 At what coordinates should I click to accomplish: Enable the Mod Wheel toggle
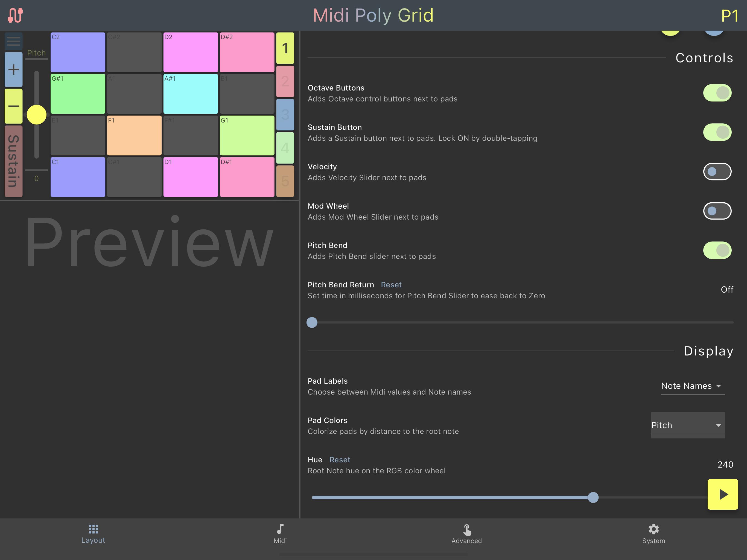pyautogui.click(x=717, y=211)
